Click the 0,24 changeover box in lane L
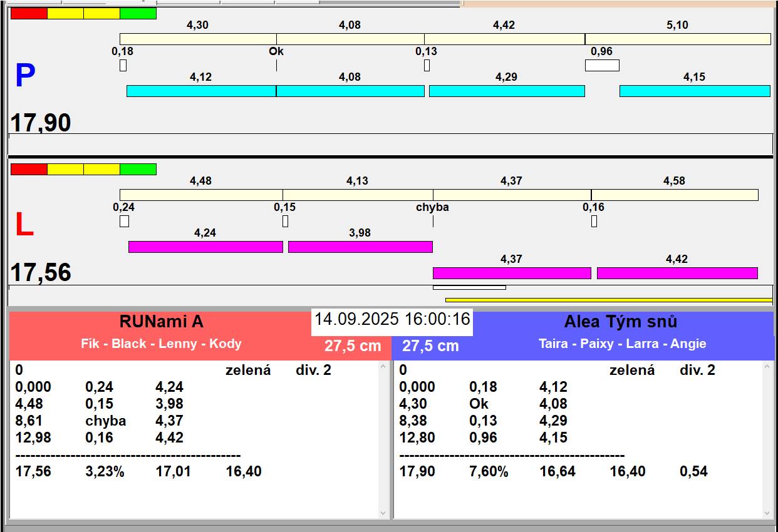 (x=124, y=221)
